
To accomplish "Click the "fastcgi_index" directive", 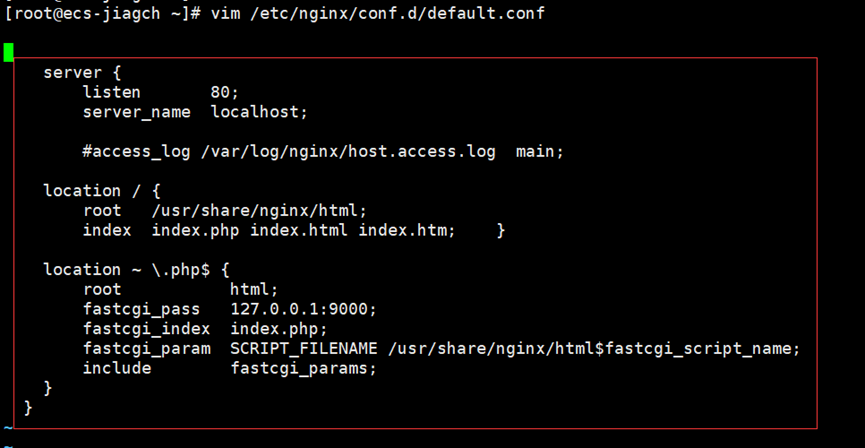I will 146,328.
